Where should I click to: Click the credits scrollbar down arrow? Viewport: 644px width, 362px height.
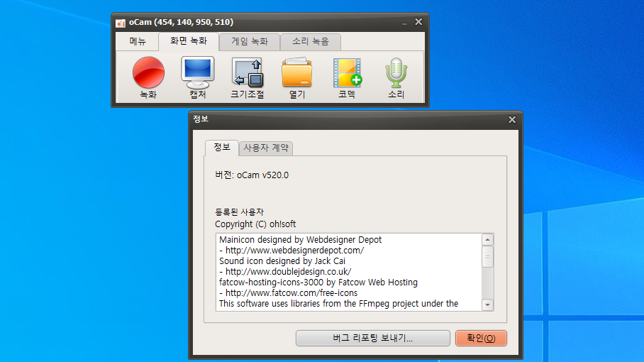click(x=487, y=305)
